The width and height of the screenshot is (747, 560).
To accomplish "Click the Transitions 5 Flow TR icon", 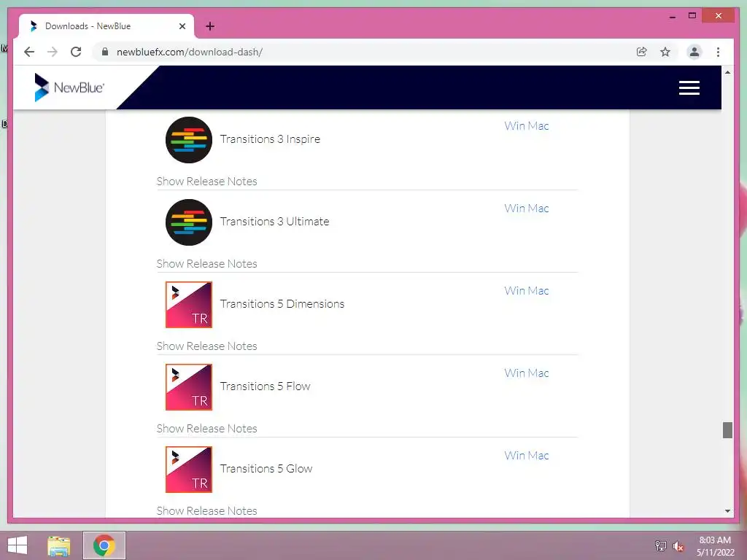I will 189,387.
